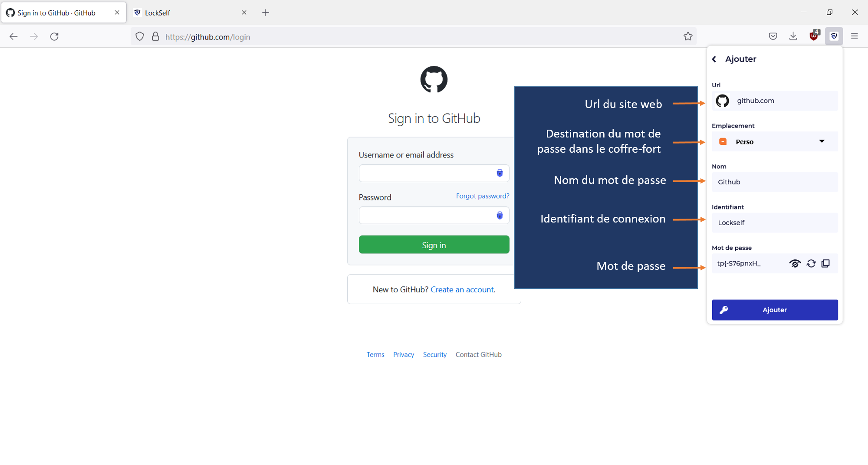Go forward in browser history
Image resolution: width=868 pixels, height=465 pixels.
click(x=34, y=36)
